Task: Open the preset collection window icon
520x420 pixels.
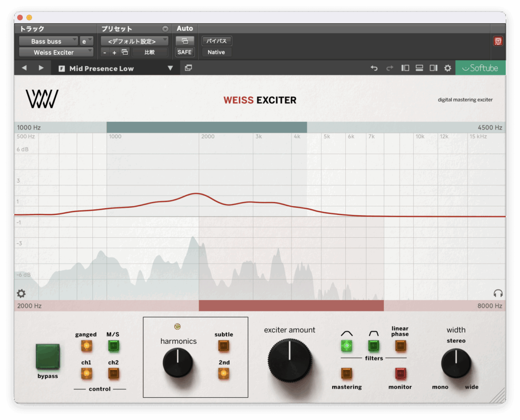Action: [x=188, y=68]
